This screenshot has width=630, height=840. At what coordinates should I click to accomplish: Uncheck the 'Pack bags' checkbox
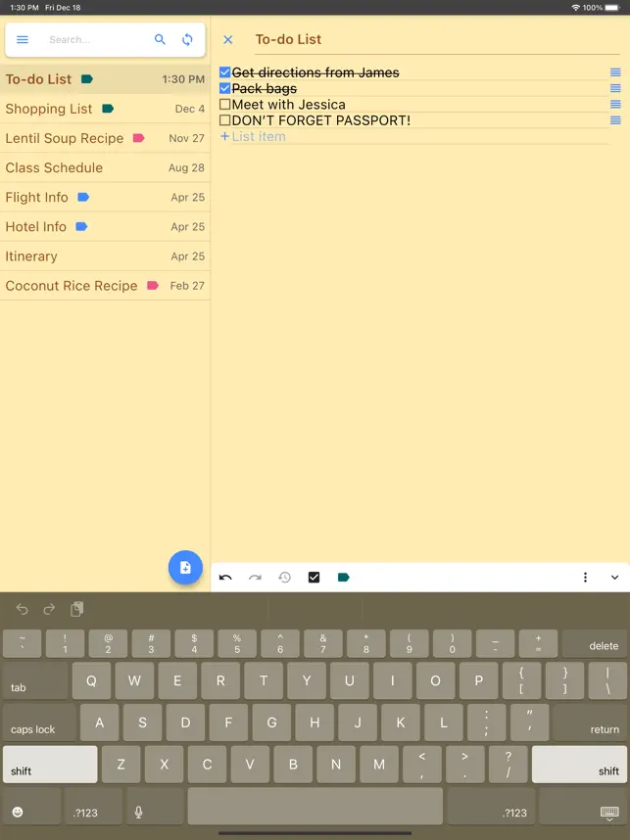[x=225, y=88]
